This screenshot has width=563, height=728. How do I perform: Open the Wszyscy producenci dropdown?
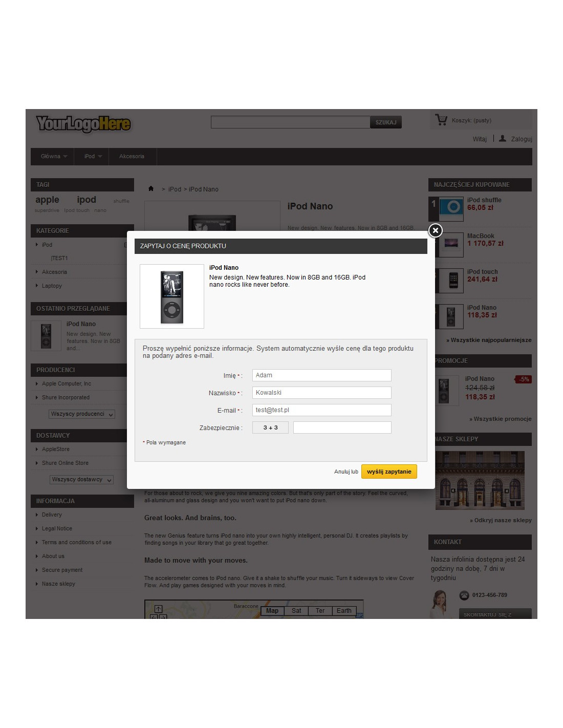pyautogui.click(x=82, y=414)
